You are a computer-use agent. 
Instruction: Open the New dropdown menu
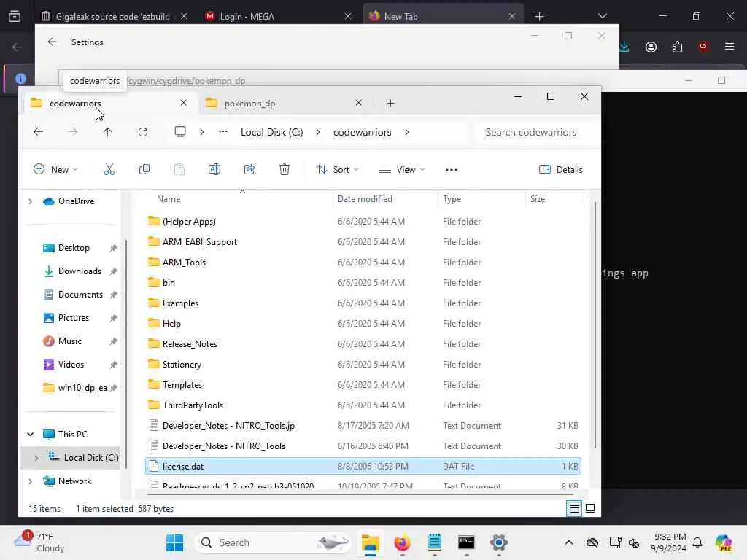pyautogui.click(x=55, y=169)
